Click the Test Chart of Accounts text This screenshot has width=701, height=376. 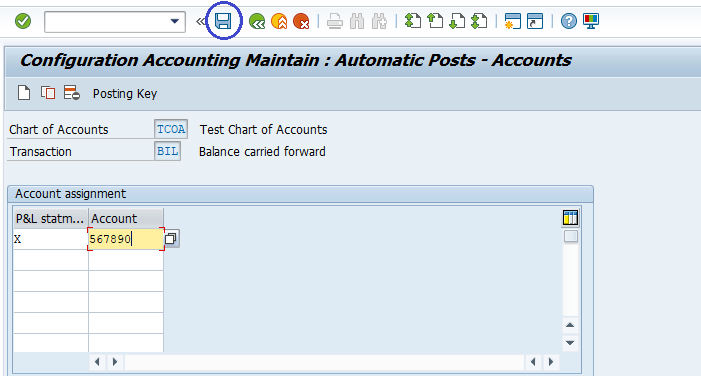[263, 130]
